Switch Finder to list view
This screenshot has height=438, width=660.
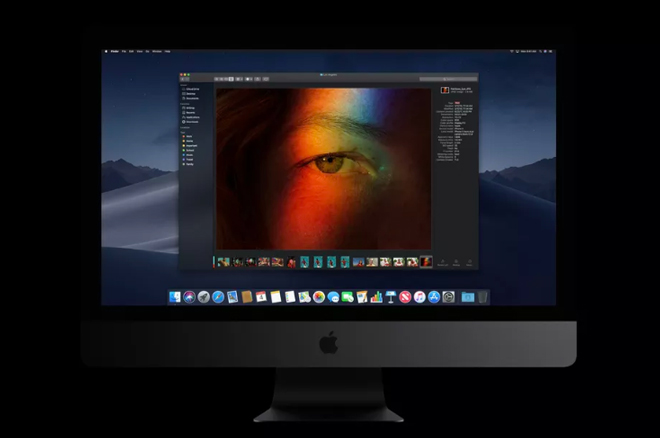pyautogui.click(x=221, y=79)
